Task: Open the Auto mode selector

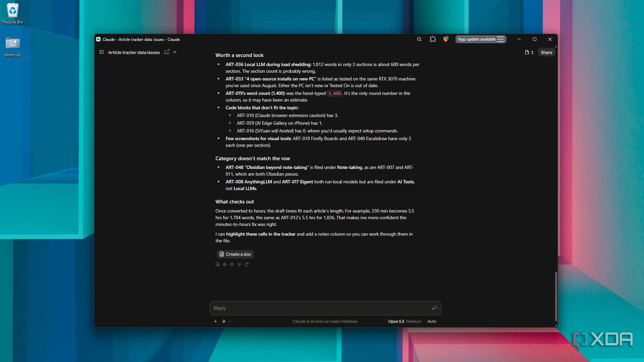Action: (432, 321)
